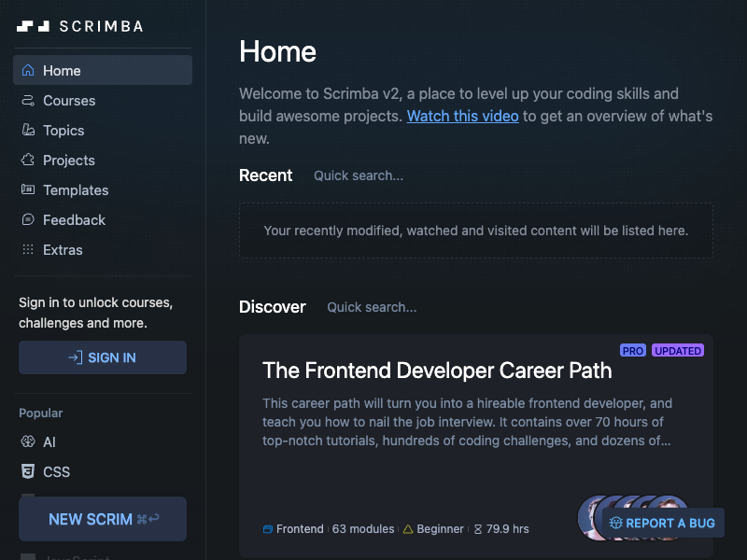This screenshot has width=747, height=560.
Task: Open the Feedback section
Action: point(103,219)
